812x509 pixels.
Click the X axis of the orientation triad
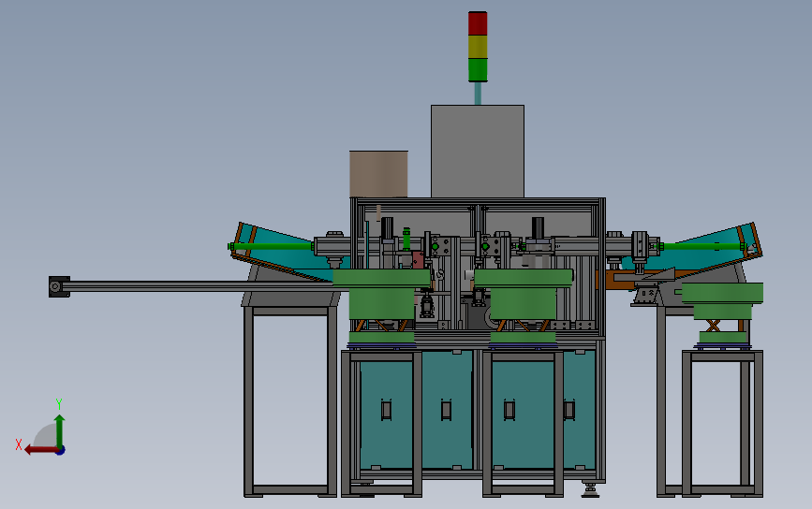[x=41, y=449]
